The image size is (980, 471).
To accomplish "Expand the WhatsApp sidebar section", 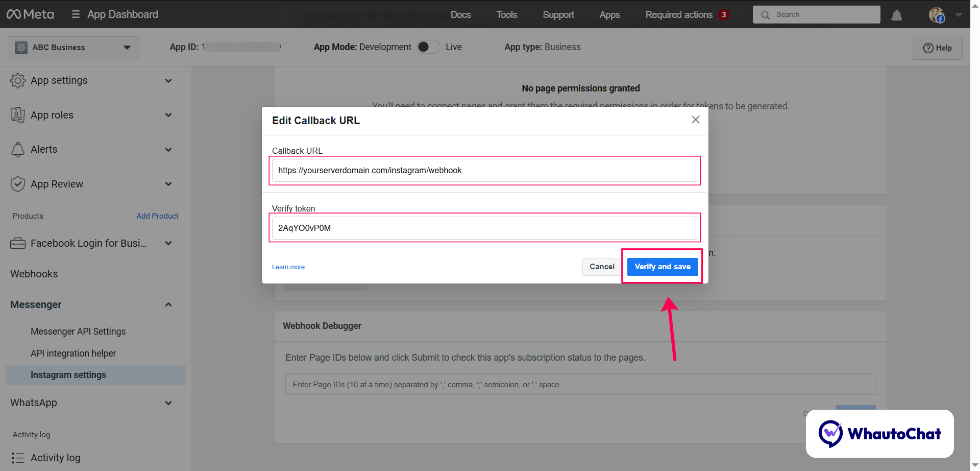I will (168, 403).
